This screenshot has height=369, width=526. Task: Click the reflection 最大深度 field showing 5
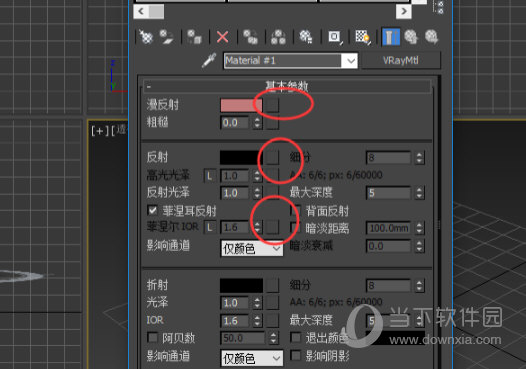pos(388,193)
